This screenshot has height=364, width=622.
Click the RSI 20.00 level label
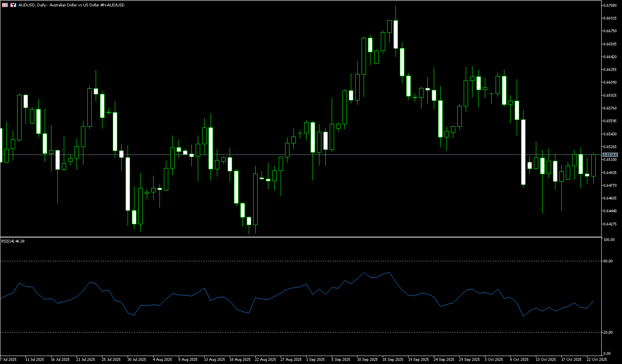point(608,332)
